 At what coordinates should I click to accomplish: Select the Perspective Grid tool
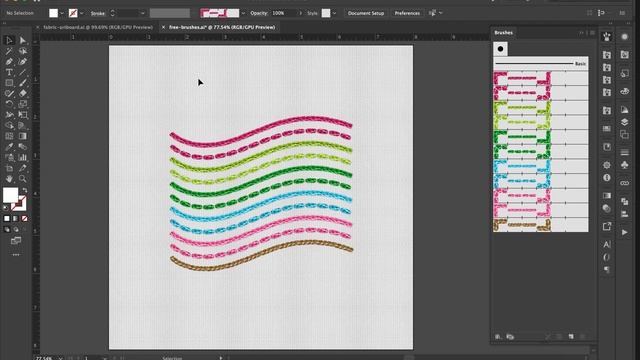pos(22,125)
